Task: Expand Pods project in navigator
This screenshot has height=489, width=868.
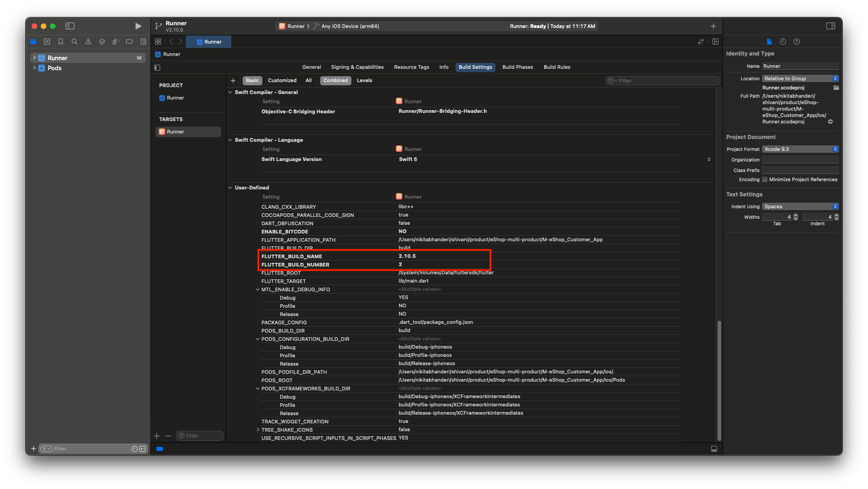Action: [x=34, y=68]
